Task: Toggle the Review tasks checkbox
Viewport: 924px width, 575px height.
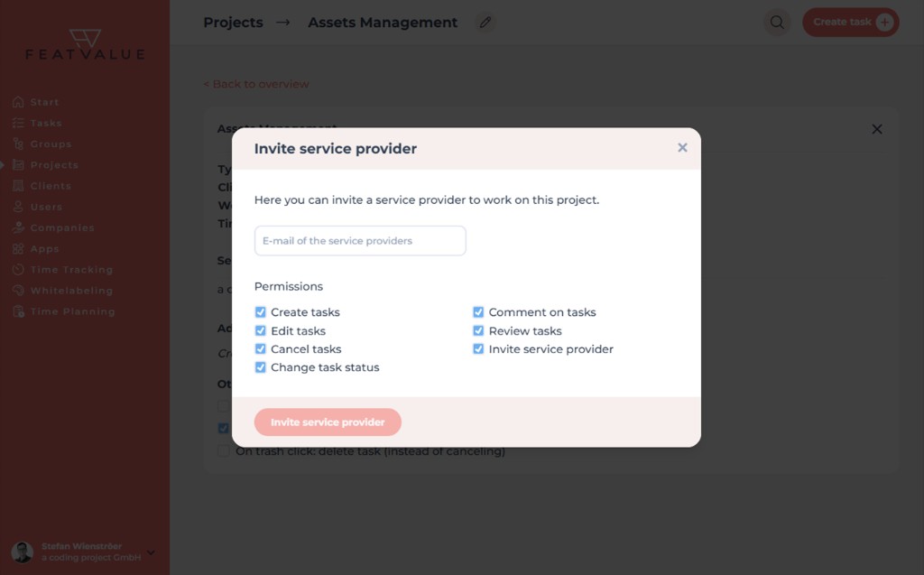Action: (x=478, y=331)
